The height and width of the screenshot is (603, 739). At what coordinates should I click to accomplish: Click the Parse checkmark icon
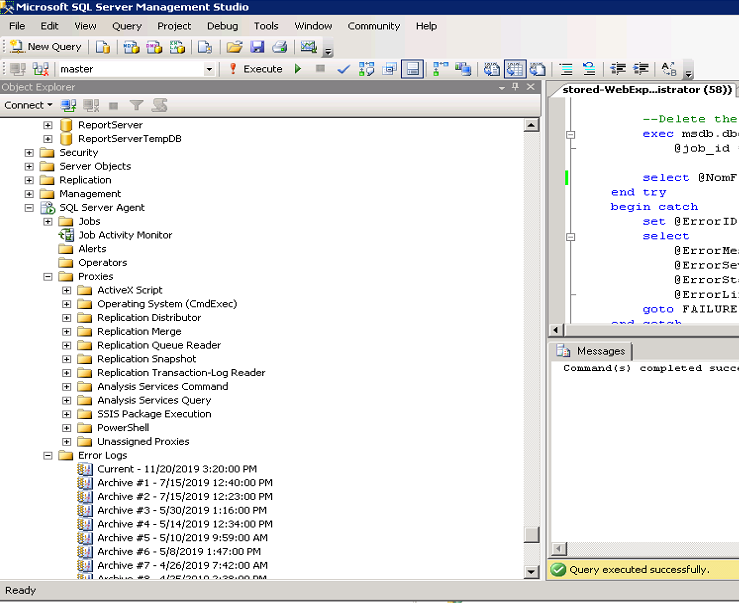343,69
